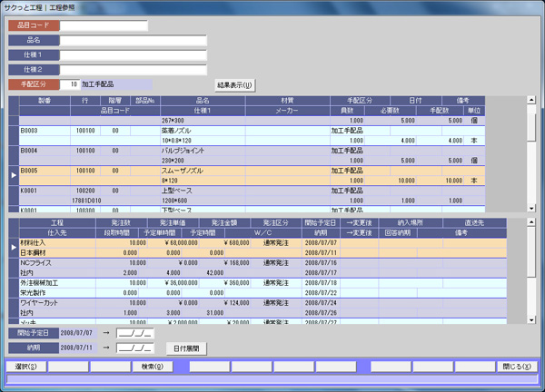Image resolution: width=545 pixels, height=392 pixels.
Task: Click into the 品名 text field
Action: point(133,41)
